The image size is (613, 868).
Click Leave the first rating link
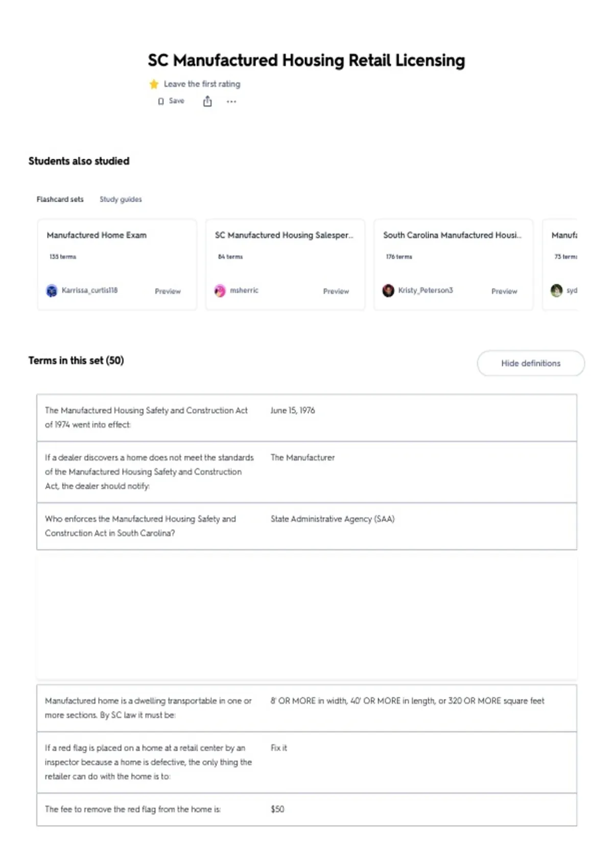(202, 84)
